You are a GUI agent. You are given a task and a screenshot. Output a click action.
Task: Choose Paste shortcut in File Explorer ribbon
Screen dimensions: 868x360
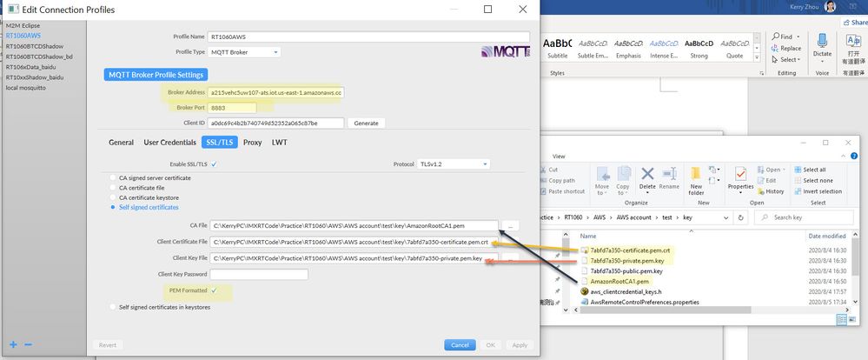pyautogui.click(x=562, y=191)
